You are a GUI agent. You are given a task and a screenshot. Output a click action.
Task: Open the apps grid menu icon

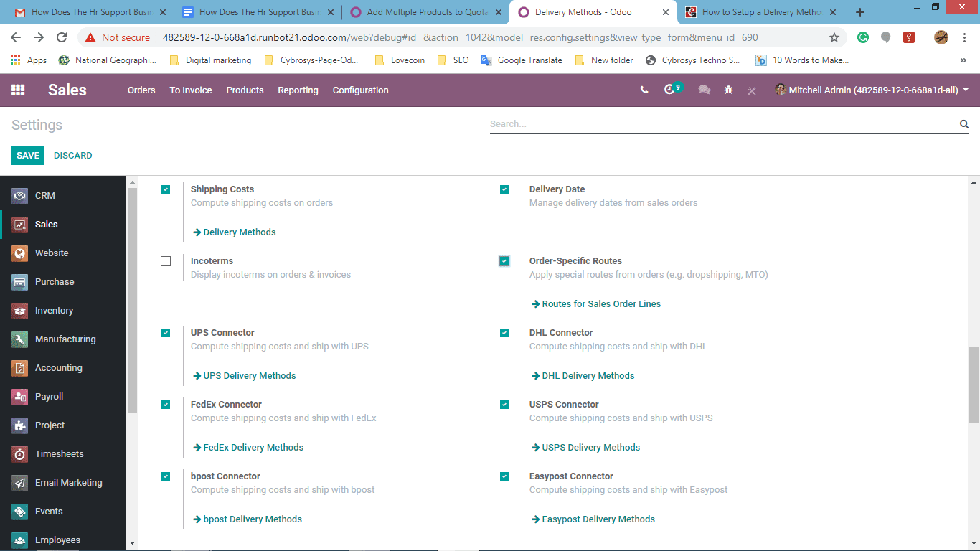pyautogui.click(x=18, y=90)
